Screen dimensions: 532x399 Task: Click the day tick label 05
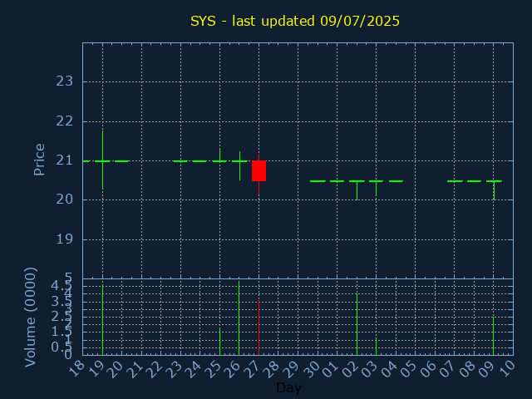(410, 368)
